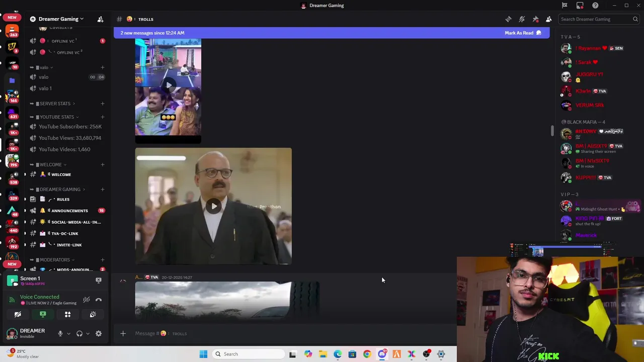Add channel to MODERATORS category plus
The height and width of the screenshot is (362, 644).
pos(102,260)
